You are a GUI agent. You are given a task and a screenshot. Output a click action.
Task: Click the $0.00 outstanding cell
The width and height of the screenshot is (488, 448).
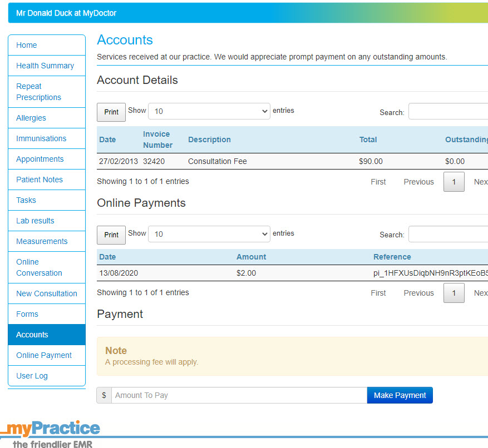[x=455, y=161]
